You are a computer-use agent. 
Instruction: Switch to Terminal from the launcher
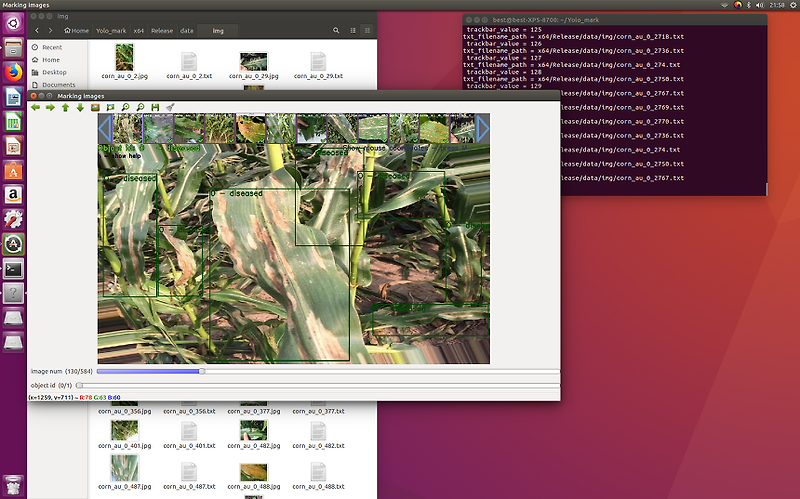13,269
